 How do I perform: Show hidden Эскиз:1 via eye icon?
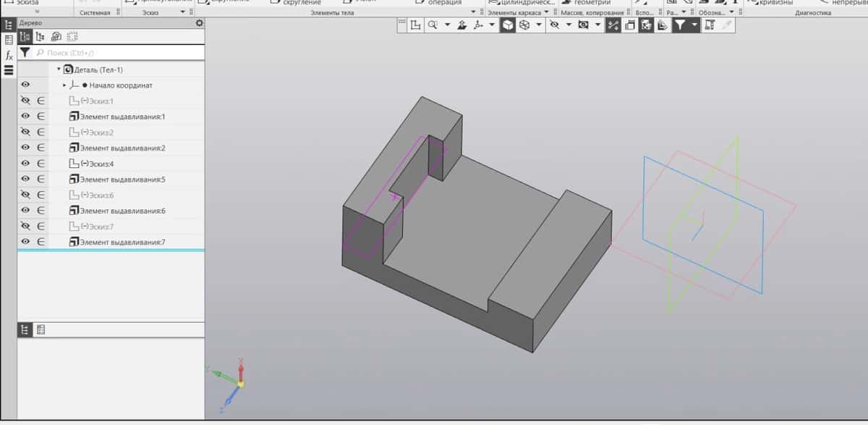click(25, 101)
